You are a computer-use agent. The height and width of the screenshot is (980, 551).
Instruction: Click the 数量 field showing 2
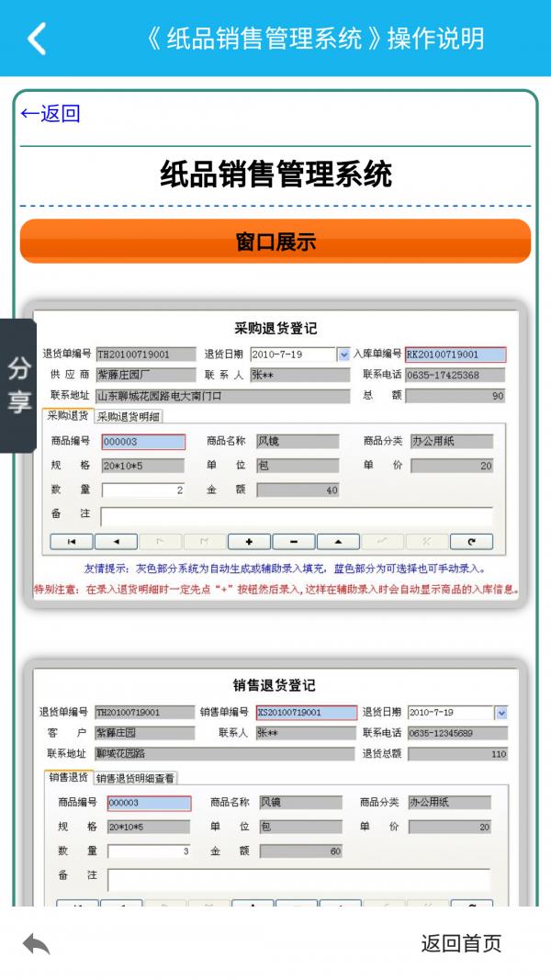143,490
